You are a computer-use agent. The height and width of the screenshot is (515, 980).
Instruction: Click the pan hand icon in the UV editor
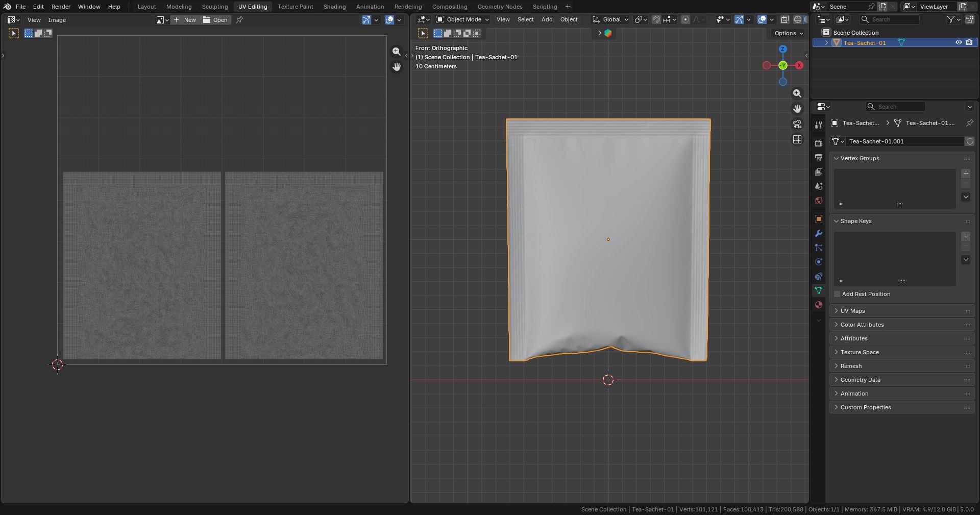click(x=397, y=67)
